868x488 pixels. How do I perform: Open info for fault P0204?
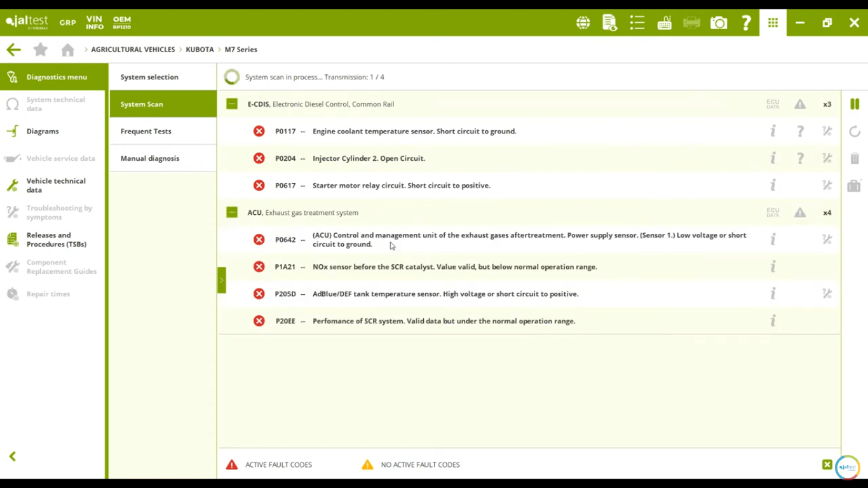point(773,158)
